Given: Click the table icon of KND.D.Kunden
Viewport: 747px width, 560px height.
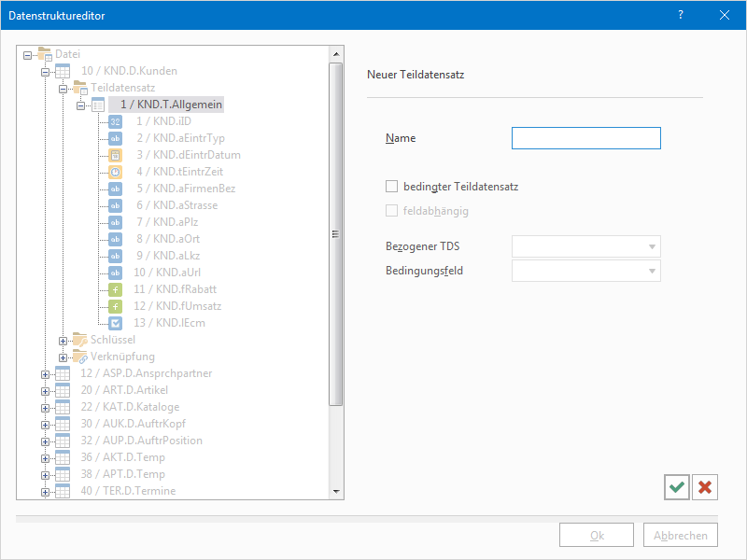Looking at the screenshot, I should (x=63, y=71).
